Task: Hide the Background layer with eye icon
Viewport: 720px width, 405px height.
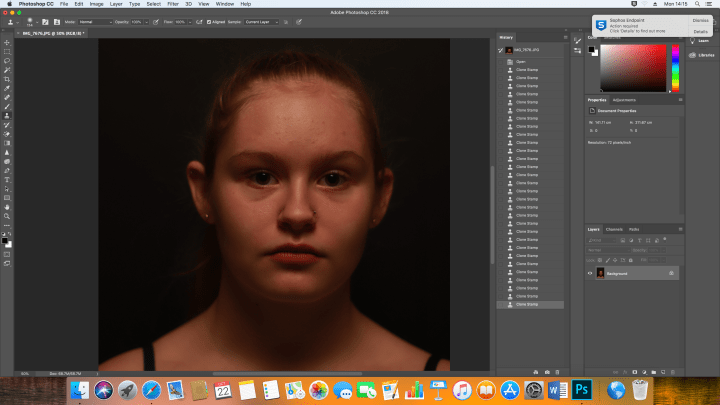Action: click(590, 273)
